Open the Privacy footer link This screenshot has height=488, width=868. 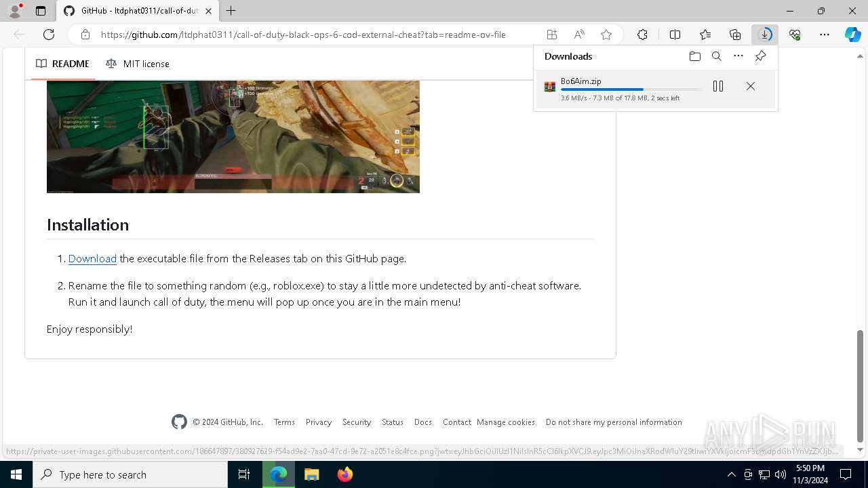click(319, 422)
